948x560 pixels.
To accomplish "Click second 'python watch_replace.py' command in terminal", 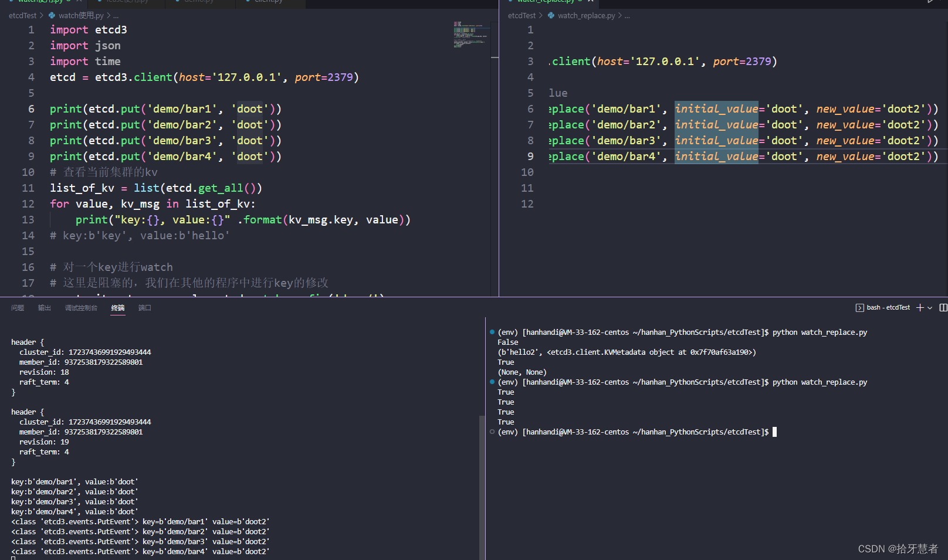I will (820, 382).
